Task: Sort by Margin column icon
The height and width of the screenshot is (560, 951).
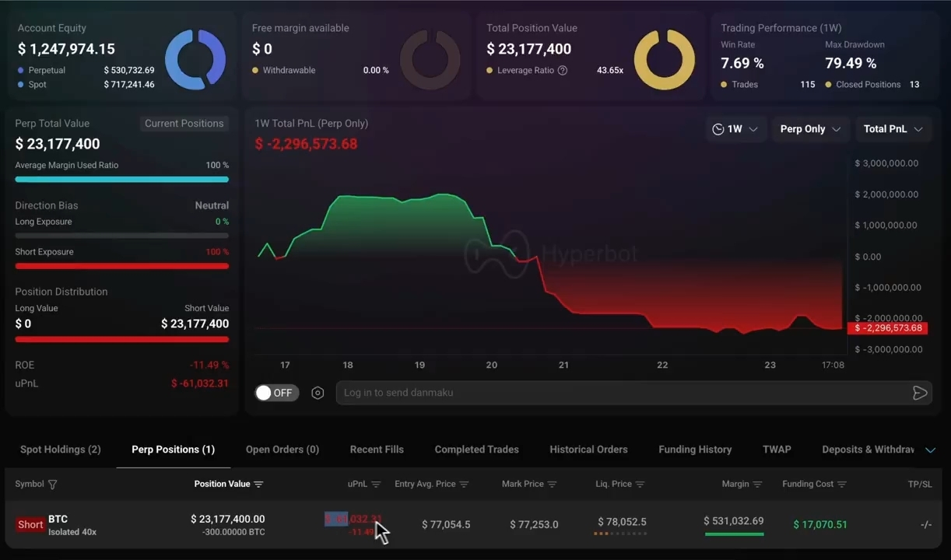Action: tap(757, 485)
